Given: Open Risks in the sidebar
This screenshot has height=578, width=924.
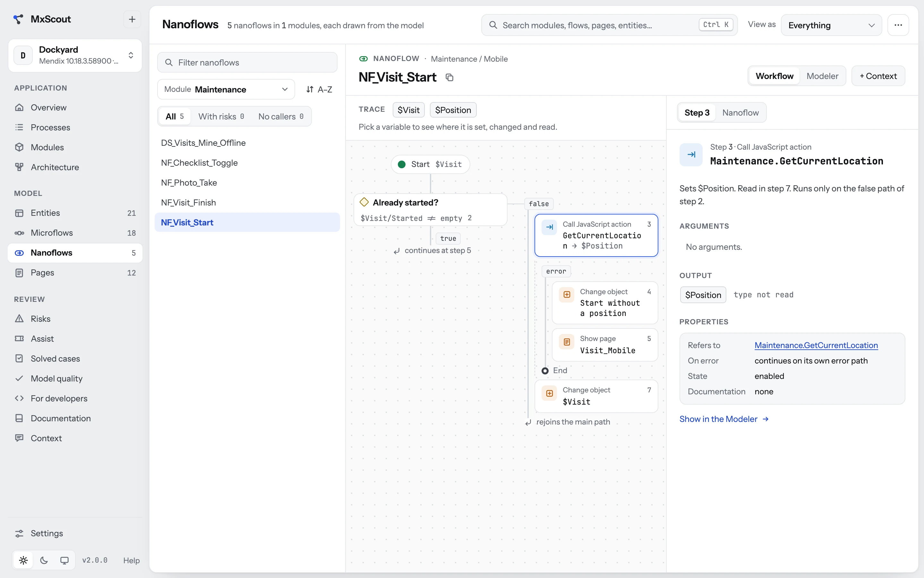Looking at the screenshot, I should tap(75, 319).
